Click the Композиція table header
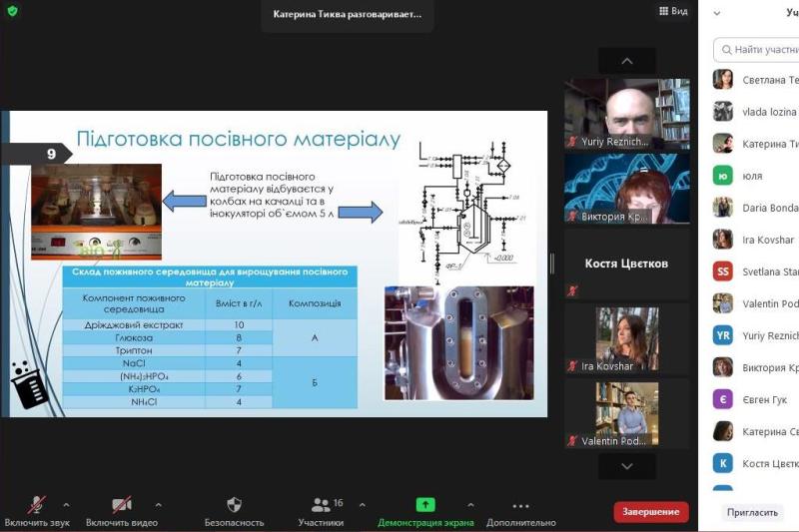 (x=315, y=303)
